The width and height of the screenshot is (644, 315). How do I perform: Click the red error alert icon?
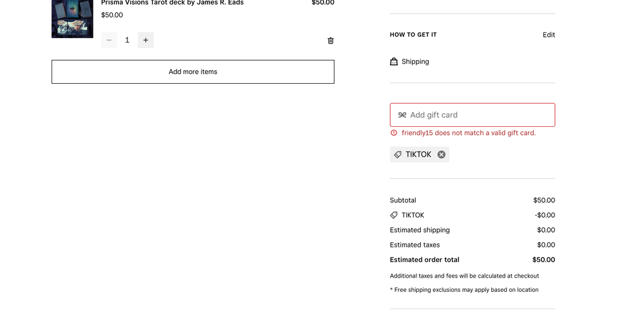point(394,133)
